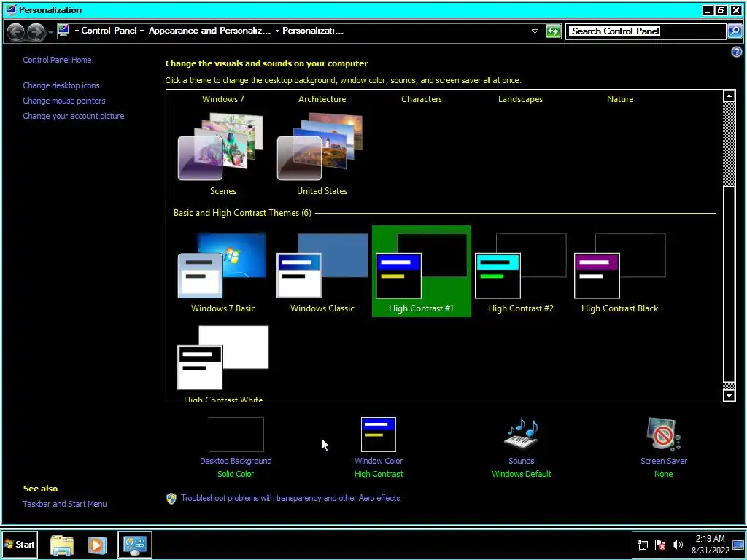This screenshot has width=747, height=560.
Task: Click the Windows 7 theme label
Action: pyautogui.click(x=223, y=99)
